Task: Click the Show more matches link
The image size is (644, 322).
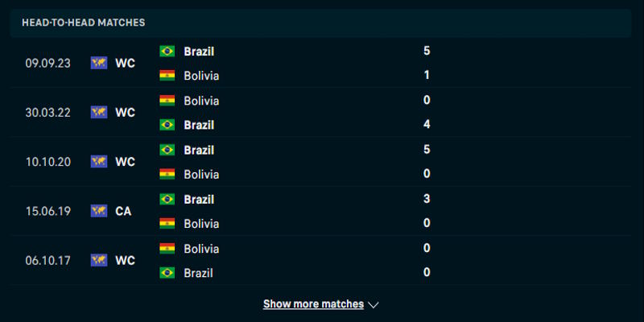Action: (x=313, y=304)
